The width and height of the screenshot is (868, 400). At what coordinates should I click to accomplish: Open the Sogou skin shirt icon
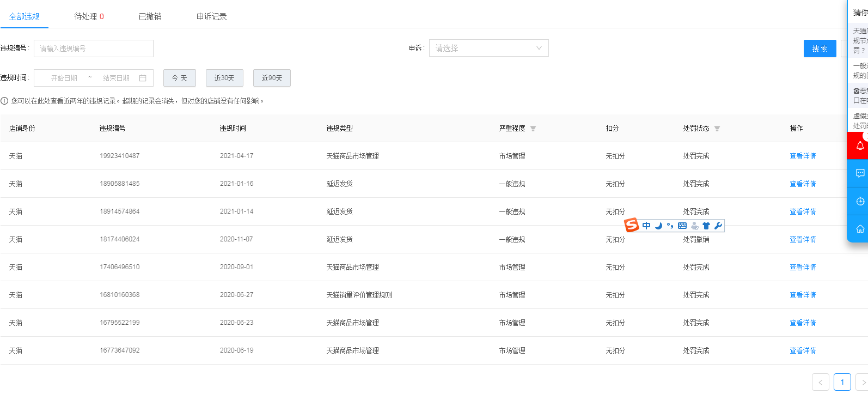pos(706,226)
